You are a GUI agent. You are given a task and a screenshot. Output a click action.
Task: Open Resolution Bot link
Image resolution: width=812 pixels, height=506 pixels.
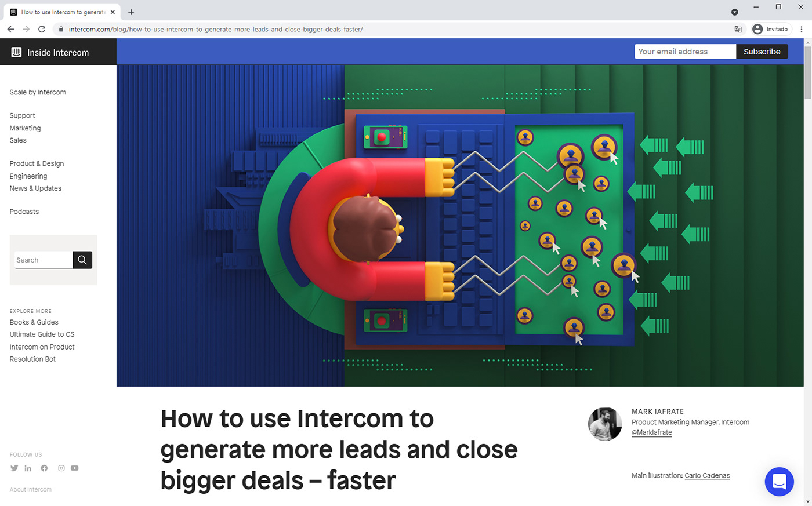point(32,359)
